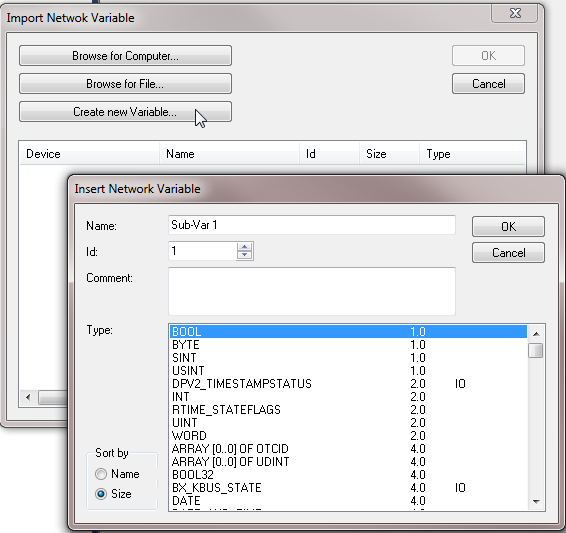Screen dimensions: 566x533
Task: Click the Comment text area
Action: click(312, 291)
